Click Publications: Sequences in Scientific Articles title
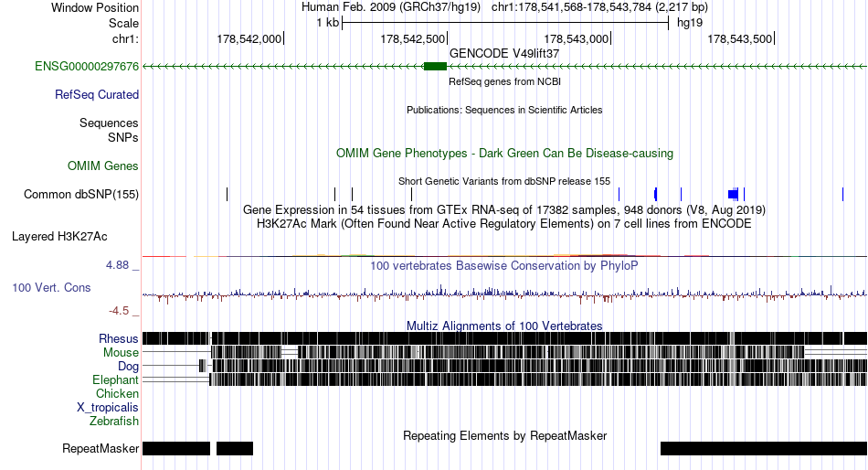 pyautogui.click(x=504, y=110)
